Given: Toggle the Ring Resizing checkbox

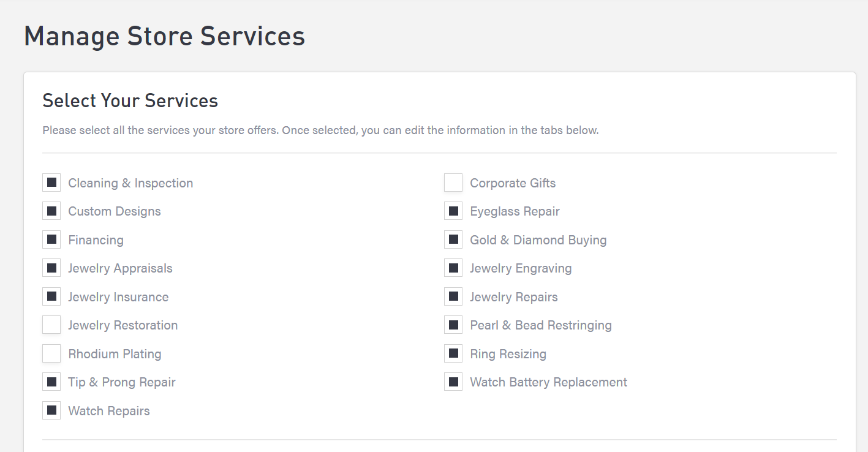Looking at the screenshot, I should point(453,353).
